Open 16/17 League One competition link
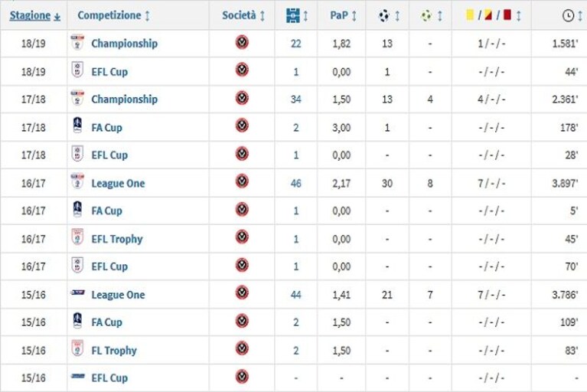This screenshot has width=587, height=392. pyautogui.click(x=118, y=184)
